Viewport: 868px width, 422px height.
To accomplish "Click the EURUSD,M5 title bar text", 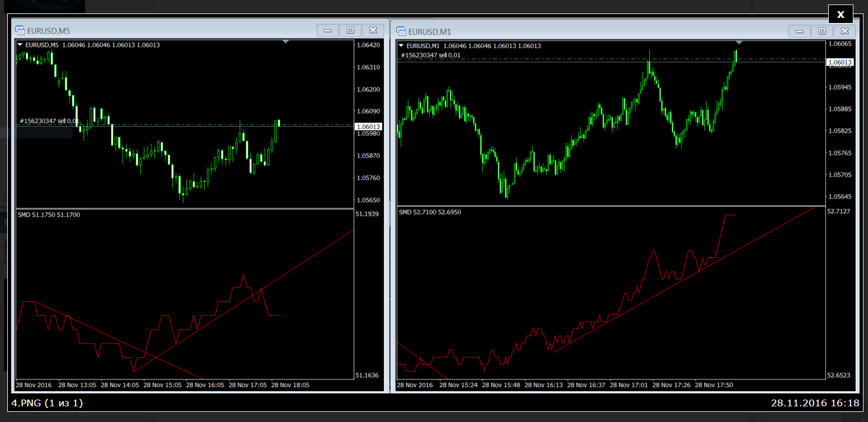I will tap(49, 31).
